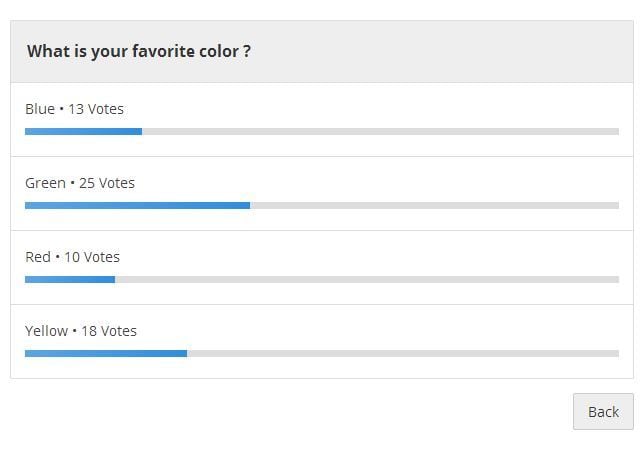Click the Back button
The width and height of the screenshot is (643, 453).
point(603,411)
